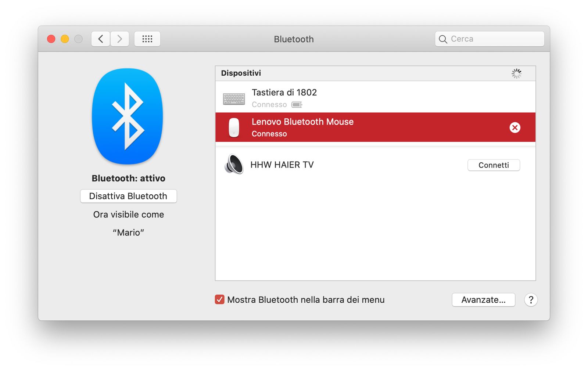This screenshot has height=371, width=588.
Task: Go back with the left chevron button
Action: click(x=100, y=39)
